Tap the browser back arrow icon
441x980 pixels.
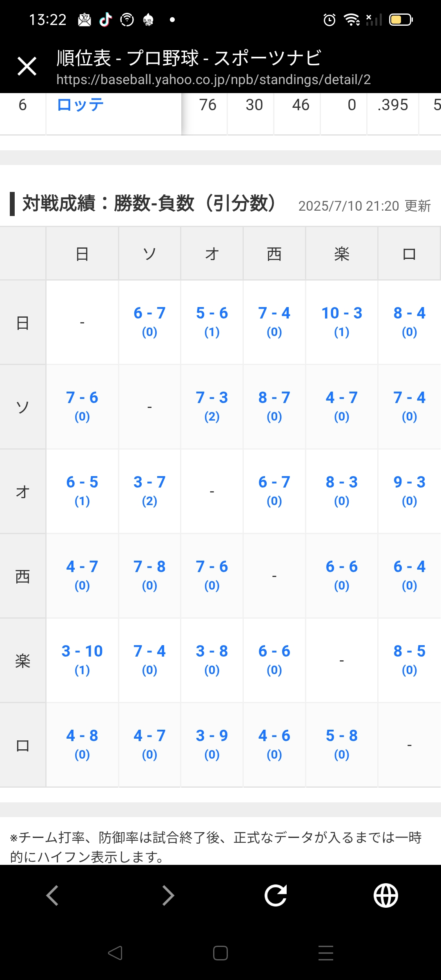click(52, 895)
